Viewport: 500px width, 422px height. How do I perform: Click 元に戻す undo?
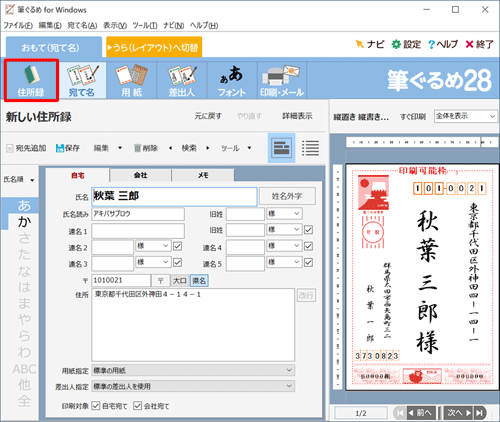pyautogui.click(x=208, y=116)
